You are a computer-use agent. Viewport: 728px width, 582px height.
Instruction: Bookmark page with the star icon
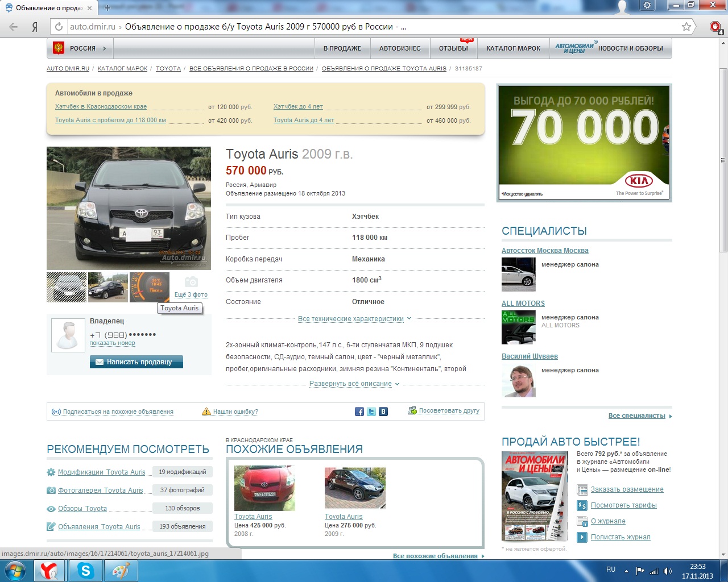click(x=686, y=27)
